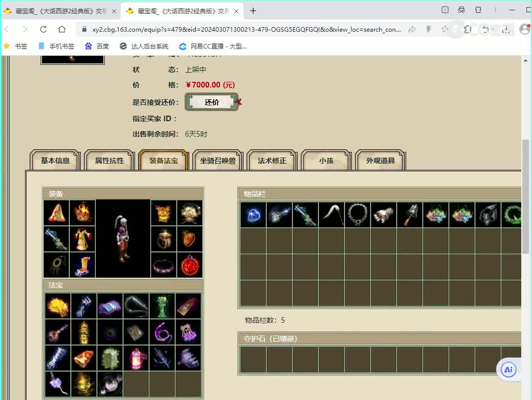The height and width of the screenshot is (400, 532).
Task: Click the yellow robe armor icon
Action: [82, 239]
